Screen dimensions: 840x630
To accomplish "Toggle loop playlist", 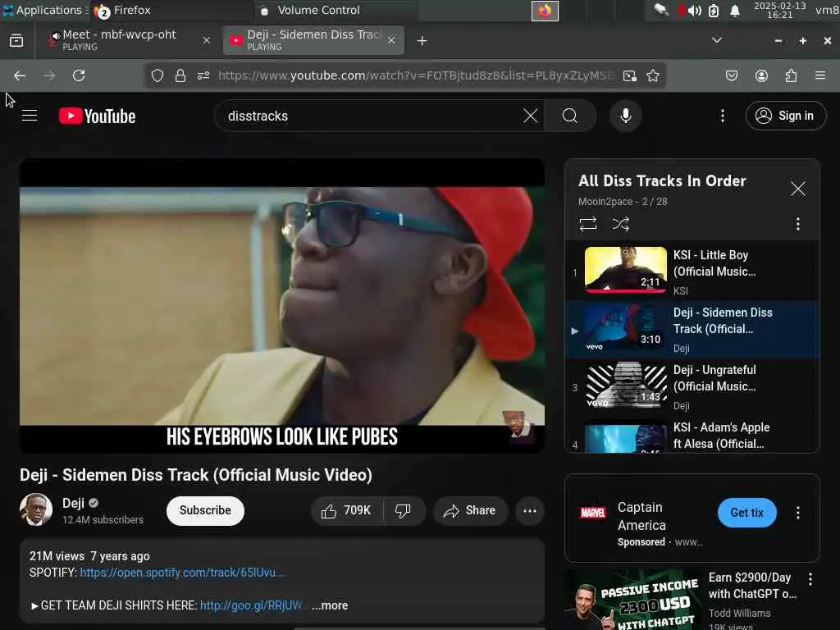I will click(x=587, y=223).
